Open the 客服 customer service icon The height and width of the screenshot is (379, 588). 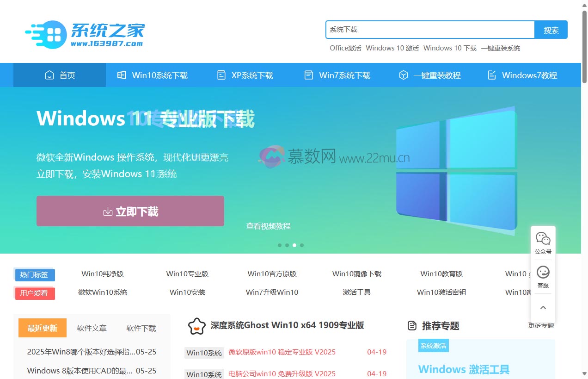[543, 272]
